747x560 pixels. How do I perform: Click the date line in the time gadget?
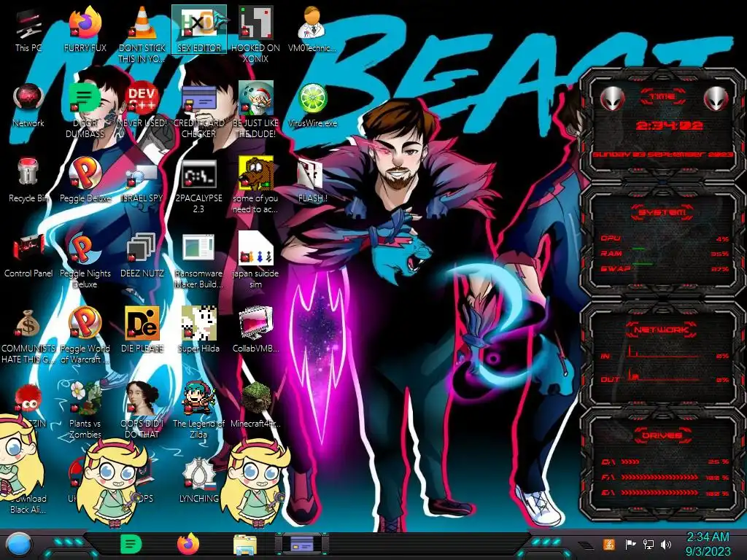(x=662, y=155)
